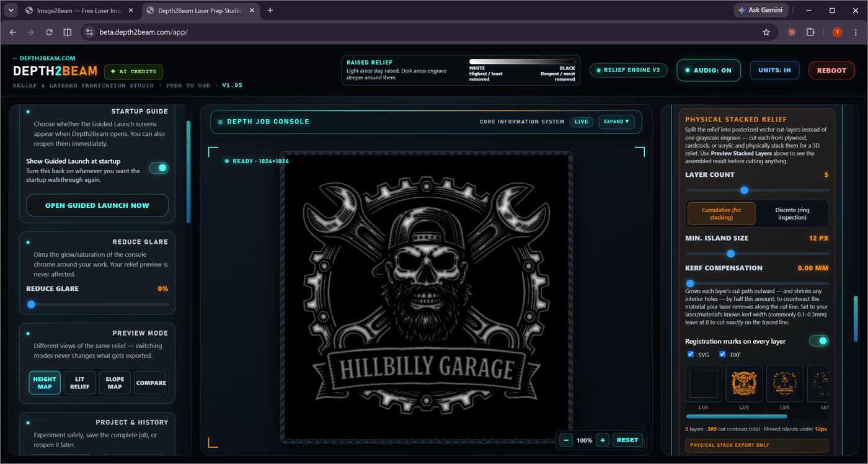Choose Discrete (ring inspection) mode
The height and width of the screenshot is (464, 868).
point(792,213)
